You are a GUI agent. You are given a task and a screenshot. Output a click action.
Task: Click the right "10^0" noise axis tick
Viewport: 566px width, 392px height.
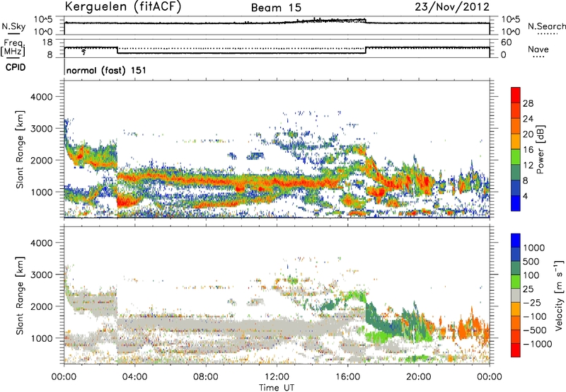coord(511,32)
